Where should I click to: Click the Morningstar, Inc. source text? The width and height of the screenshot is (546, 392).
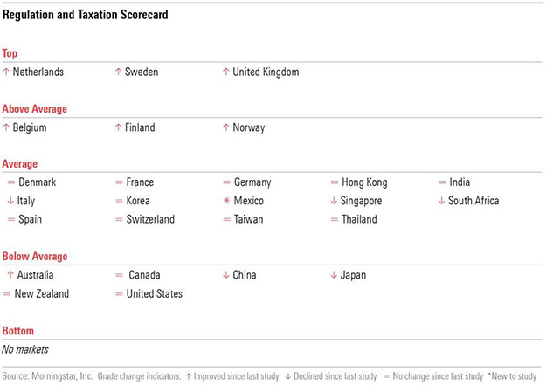click(x=61, y=376)
